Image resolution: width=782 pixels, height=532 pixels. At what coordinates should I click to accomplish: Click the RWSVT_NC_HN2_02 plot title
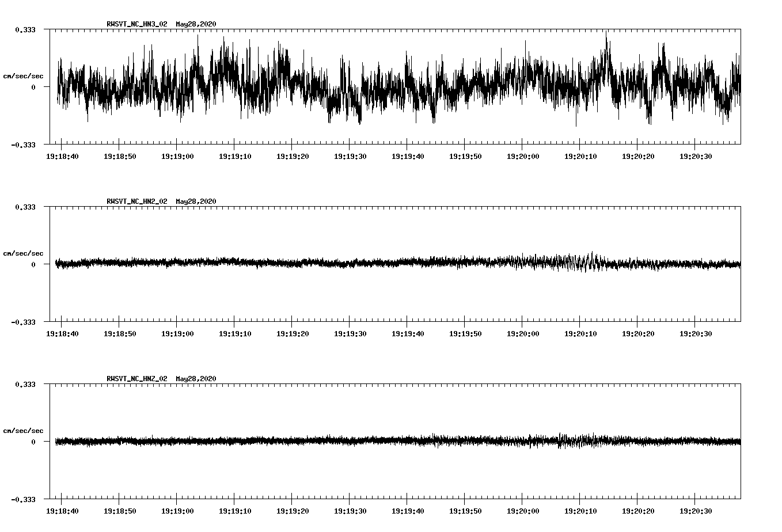click(137, 202)
